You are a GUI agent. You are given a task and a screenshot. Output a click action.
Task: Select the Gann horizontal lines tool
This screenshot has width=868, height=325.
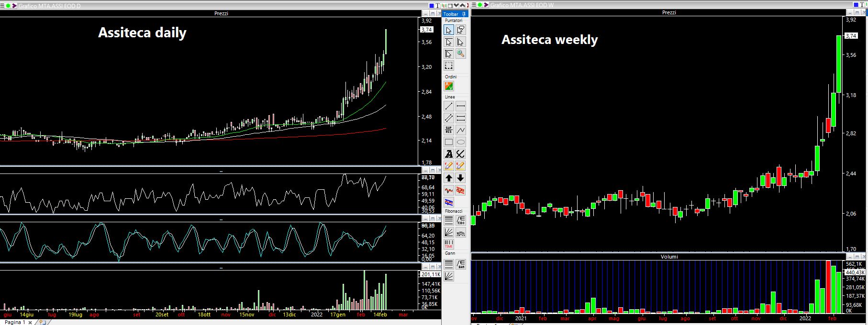point(448,264)
